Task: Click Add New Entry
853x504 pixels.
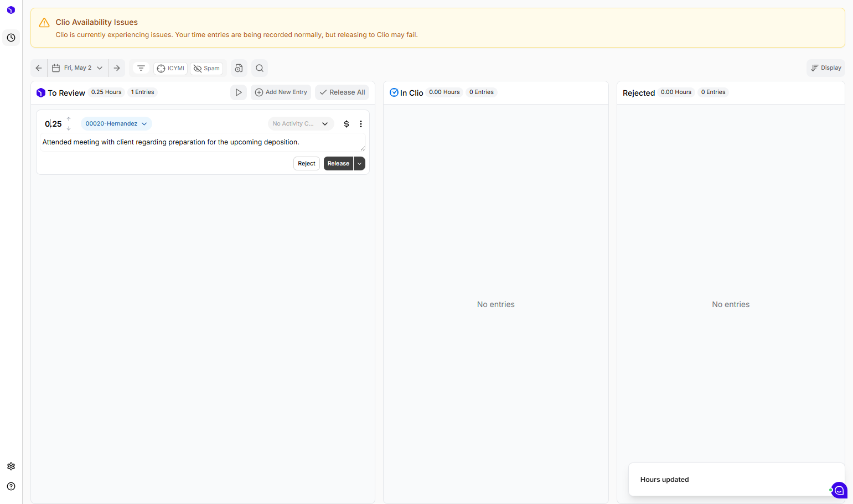Action: [281, 92]
